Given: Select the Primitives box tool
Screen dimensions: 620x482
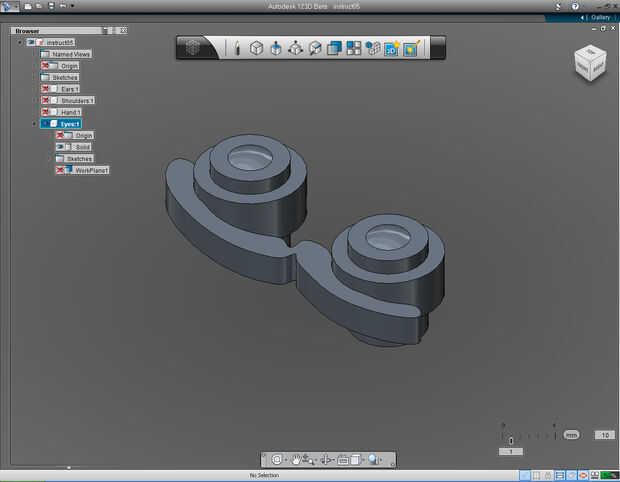Looking at the screenshot, I should (x=256, y=47).
